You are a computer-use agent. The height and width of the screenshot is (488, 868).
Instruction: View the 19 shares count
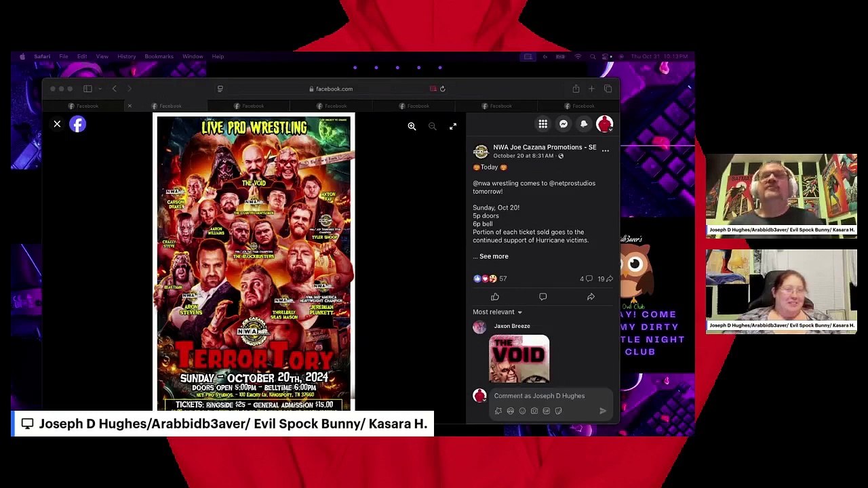tap(605, 279)
